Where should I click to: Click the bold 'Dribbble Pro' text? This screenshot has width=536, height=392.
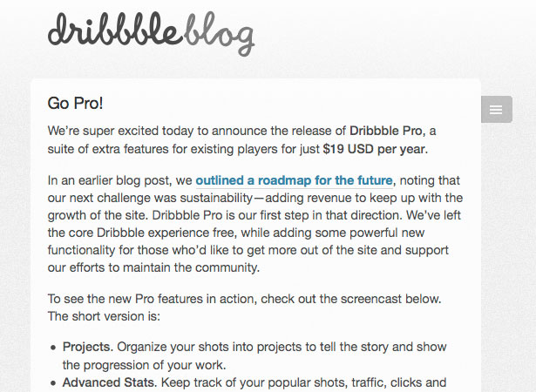tap(387, 131)
